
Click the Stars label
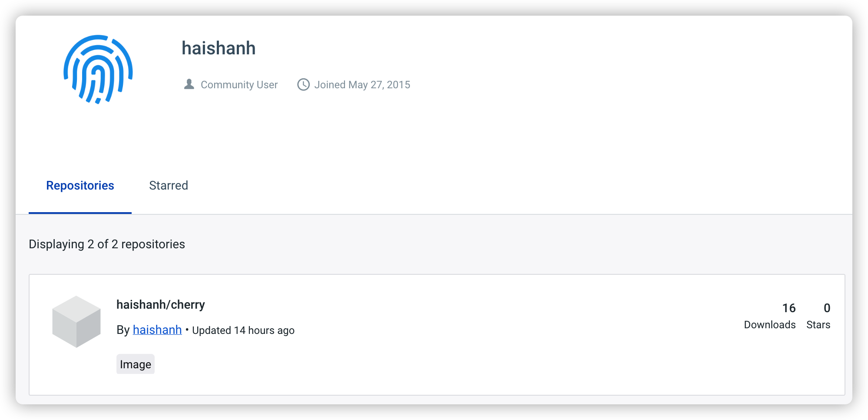818,325
